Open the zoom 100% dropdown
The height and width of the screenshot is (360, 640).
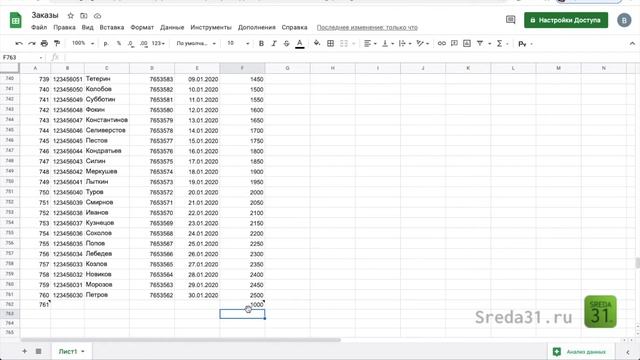(83, 43)
